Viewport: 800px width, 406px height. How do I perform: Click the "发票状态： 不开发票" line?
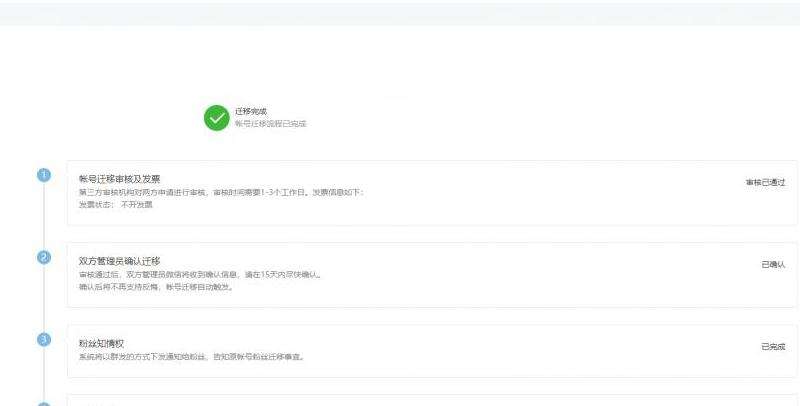pyautogui.click(x=116, y=205)
